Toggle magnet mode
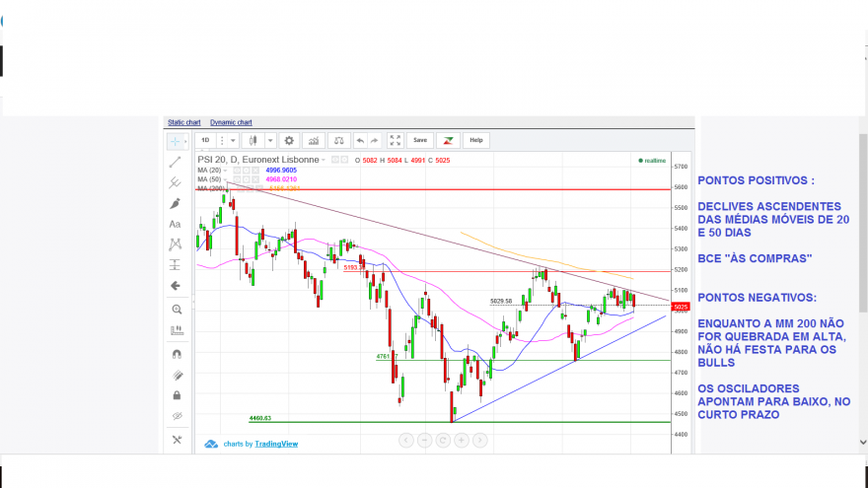Screen dimensions: 868x488 [177, 355]
